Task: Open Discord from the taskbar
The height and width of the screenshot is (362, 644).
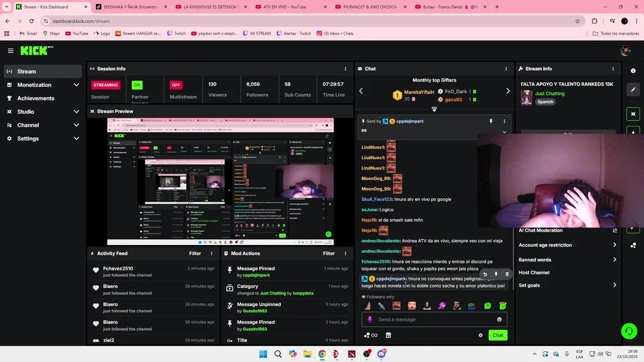Action: coord(381,354)
